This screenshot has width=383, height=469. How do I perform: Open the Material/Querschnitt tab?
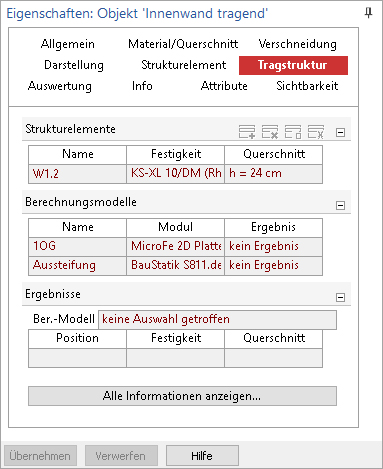(183, 44)
